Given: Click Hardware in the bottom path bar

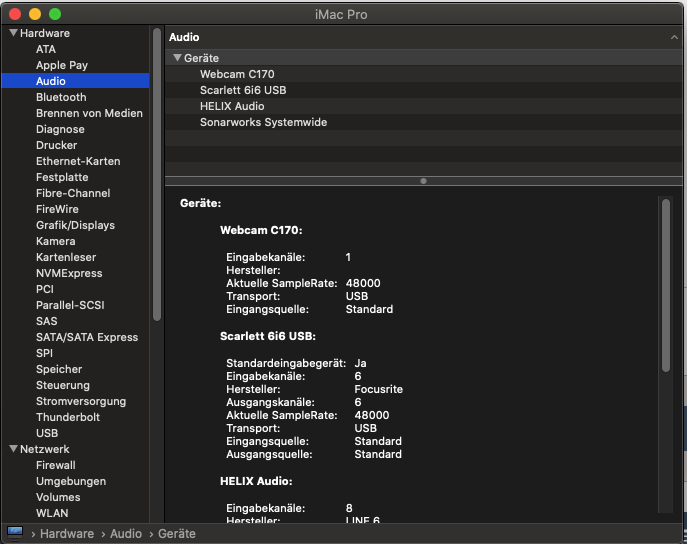Looking at the screenshot, I should (67, 534).
